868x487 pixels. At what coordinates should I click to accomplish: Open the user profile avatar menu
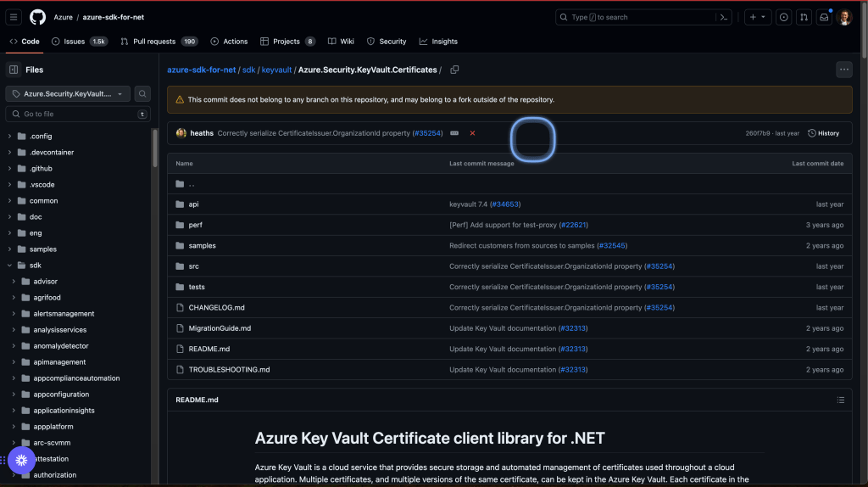click(x=845, y=17)
